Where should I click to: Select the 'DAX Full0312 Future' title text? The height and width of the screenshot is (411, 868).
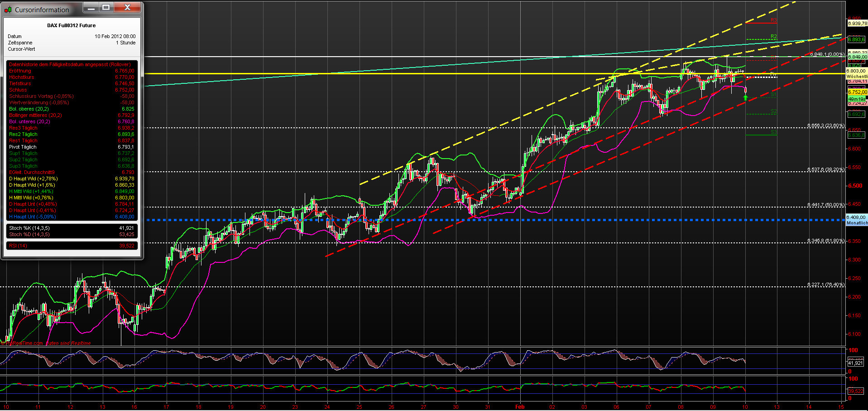coord(72,25)
